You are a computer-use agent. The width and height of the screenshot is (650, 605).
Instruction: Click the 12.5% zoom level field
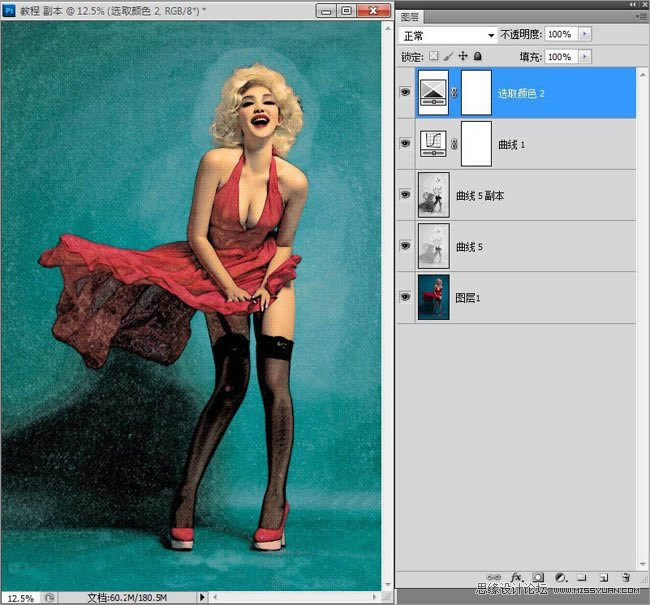coord(20,597)
